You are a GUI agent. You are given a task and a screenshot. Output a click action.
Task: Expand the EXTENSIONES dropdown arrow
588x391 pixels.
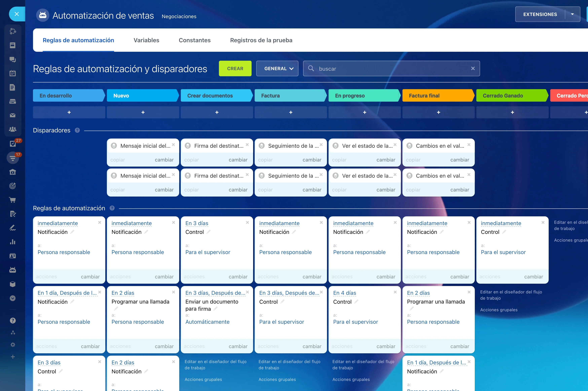click(572, 14)
